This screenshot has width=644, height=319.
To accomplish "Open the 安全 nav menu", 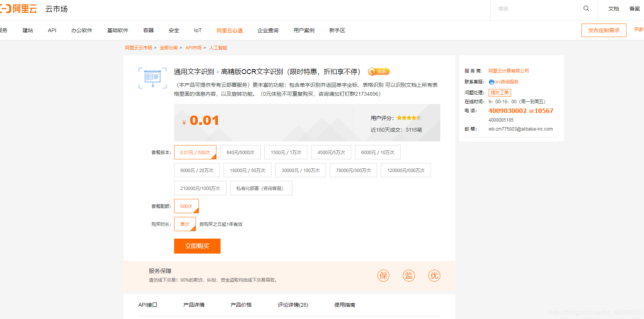I will tap(174, 30).
